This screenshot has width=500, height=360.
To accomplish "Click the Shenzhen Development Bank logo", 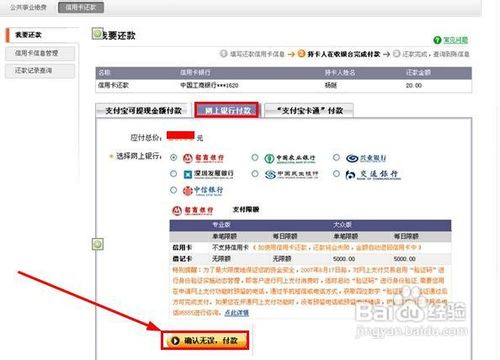I will pos(209,174).
